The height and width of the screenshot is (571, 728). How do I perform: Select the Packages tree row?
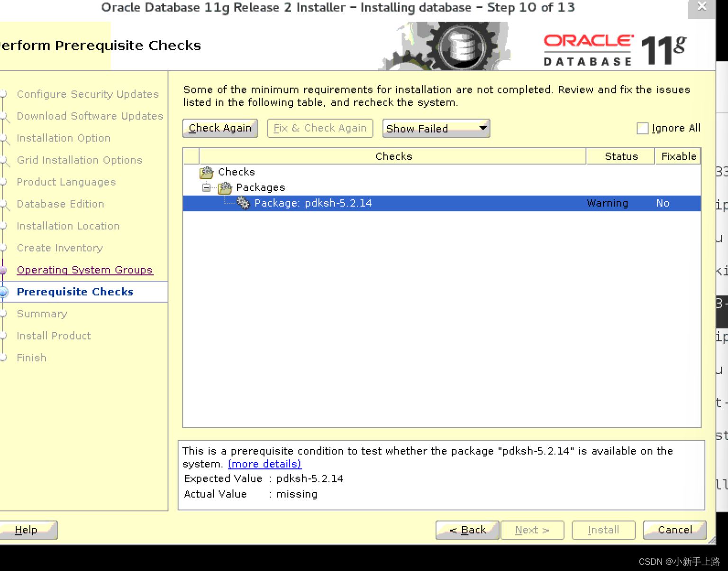click(442, 188)
